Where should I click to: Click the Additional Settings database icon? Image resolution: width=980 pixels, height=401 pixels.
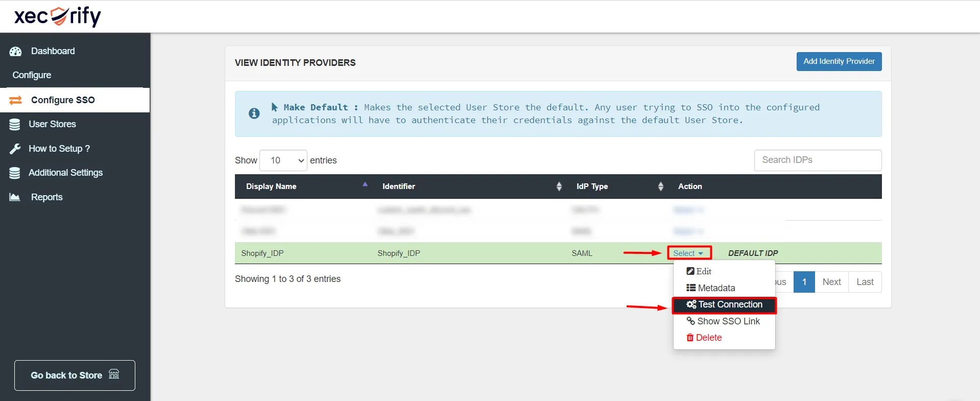tap(15, 173)
